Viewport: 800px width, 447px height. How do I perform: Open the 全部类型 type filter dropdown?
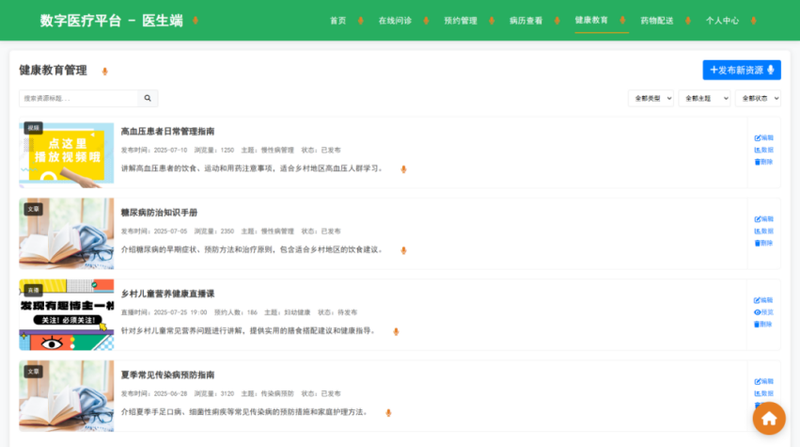pyautogui.click(x=651, y=98)
